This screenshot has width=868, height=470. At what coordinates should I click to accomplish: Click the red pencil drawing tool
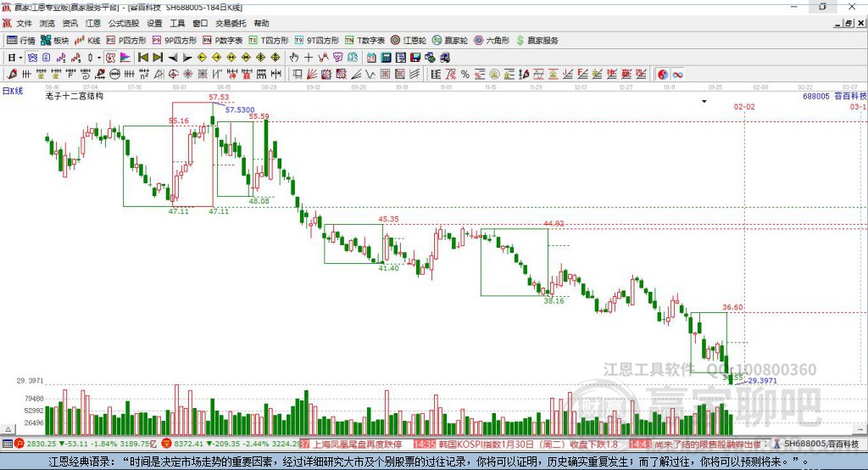click(12, 74)
